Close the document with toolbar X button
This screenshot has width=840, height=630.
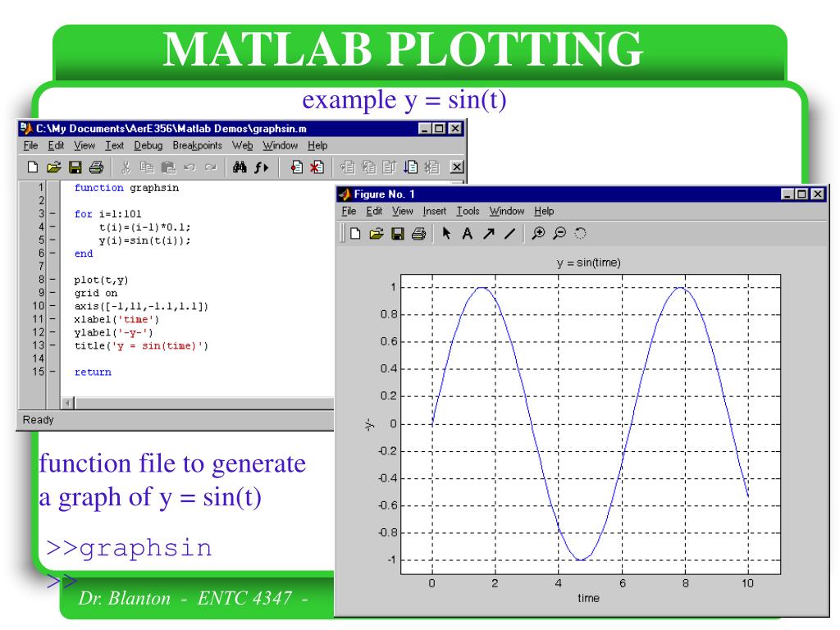coord(456,167)
